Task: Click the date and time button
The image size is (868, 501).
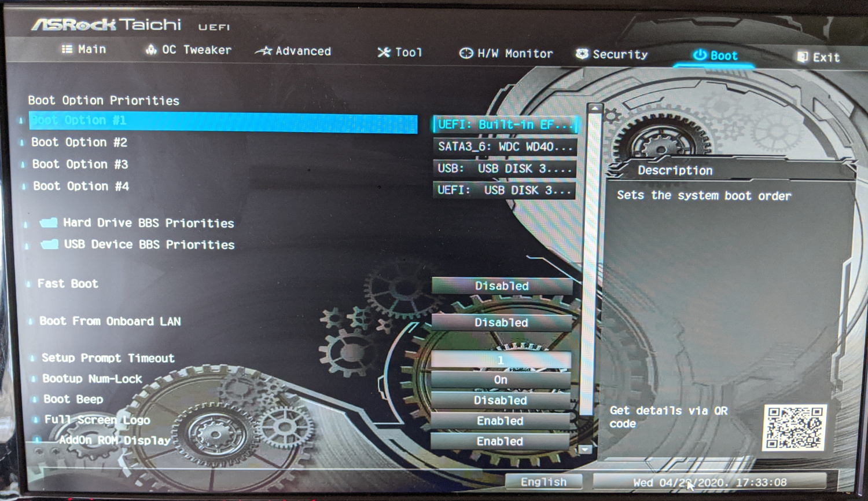Action: click(709, 482)
